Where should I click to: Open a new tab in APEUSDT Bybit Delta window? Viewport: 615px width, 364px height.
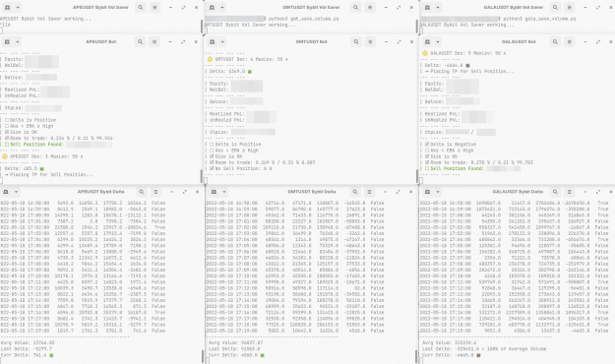(6, 192)
